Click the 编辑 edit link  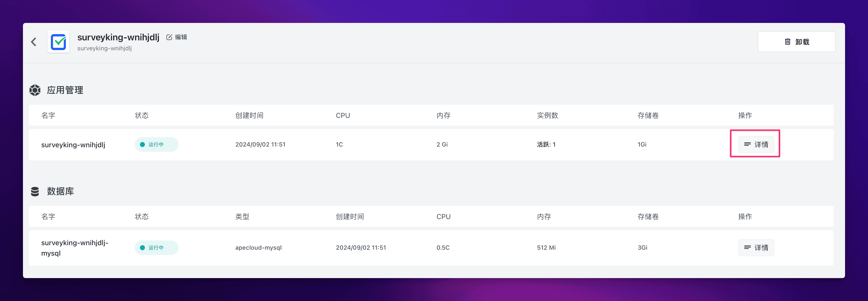[x=181, y=37]
